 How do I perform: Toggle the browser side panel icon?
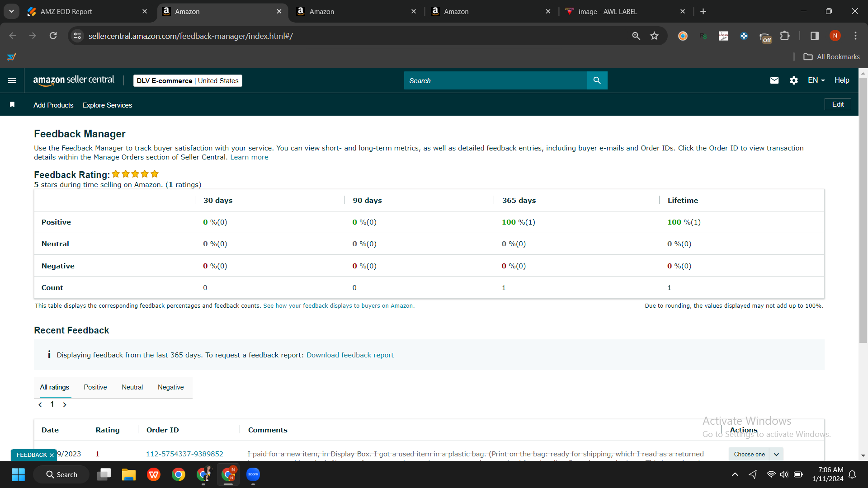(x=814, y=36)
